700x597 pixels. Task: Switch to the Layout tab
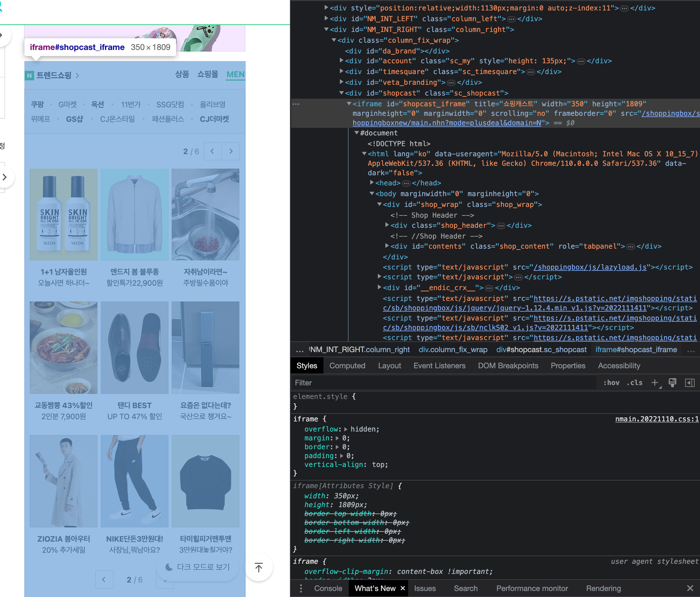[390, 366]
